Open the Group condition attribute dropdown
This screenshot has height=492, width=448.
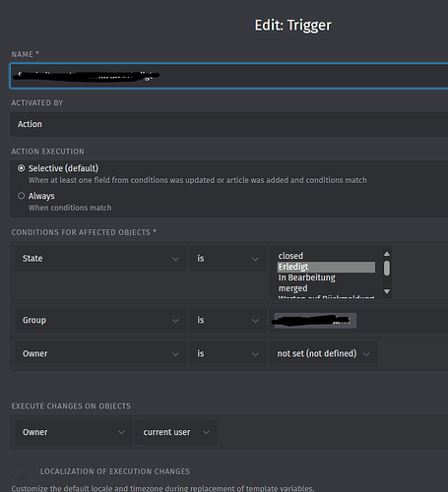pos(100,320)
